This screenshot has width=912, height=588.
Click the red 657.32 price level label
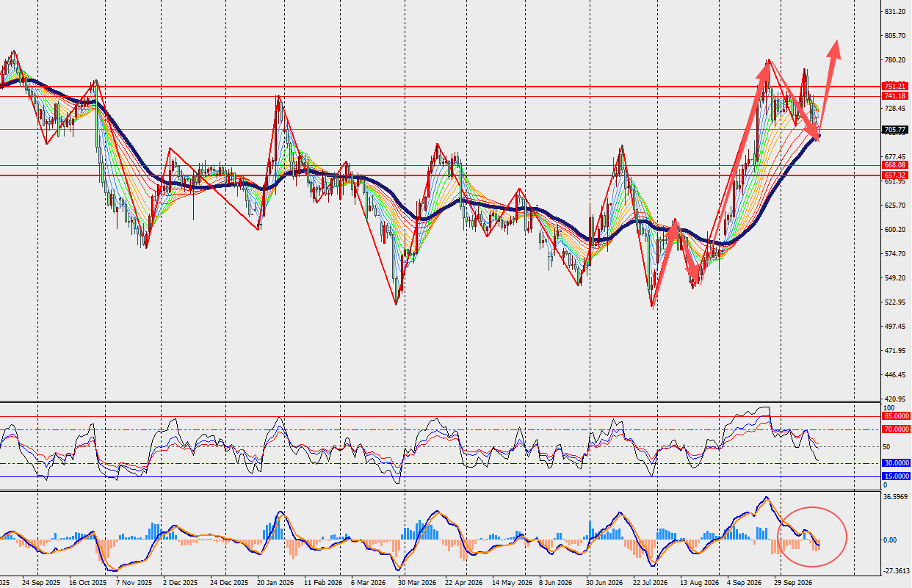coord(894,175)
